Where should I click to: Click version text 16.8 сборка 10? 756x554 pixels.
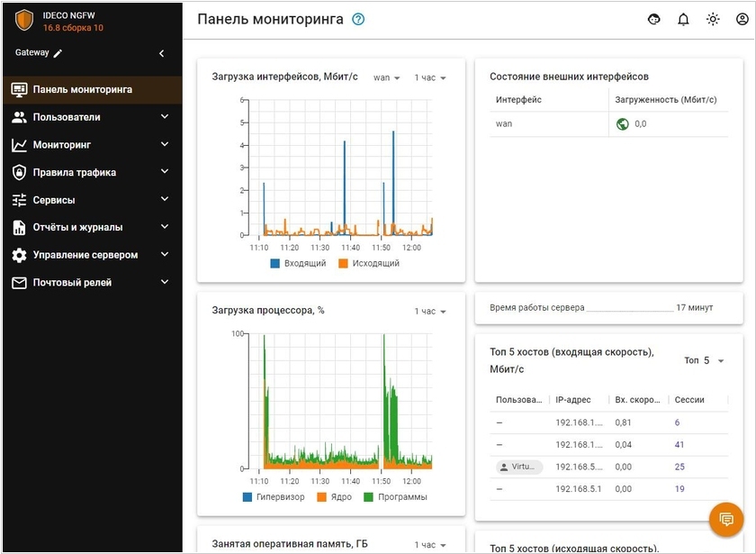[x=73, y=28]
